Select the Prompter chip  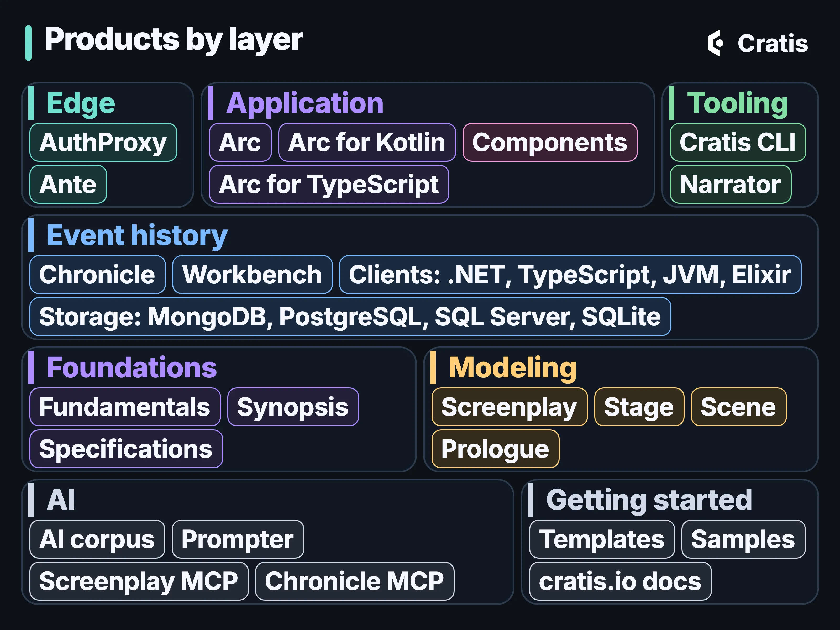click(x=238, y=539)
